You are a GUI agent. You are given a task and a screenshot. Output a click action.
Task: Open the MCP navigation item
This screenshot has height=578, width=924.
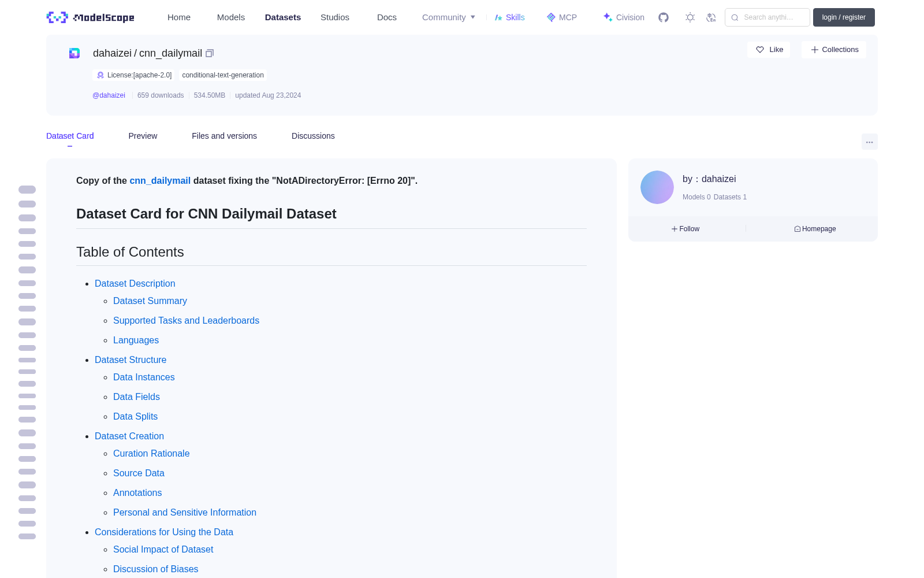pos(561,17)
